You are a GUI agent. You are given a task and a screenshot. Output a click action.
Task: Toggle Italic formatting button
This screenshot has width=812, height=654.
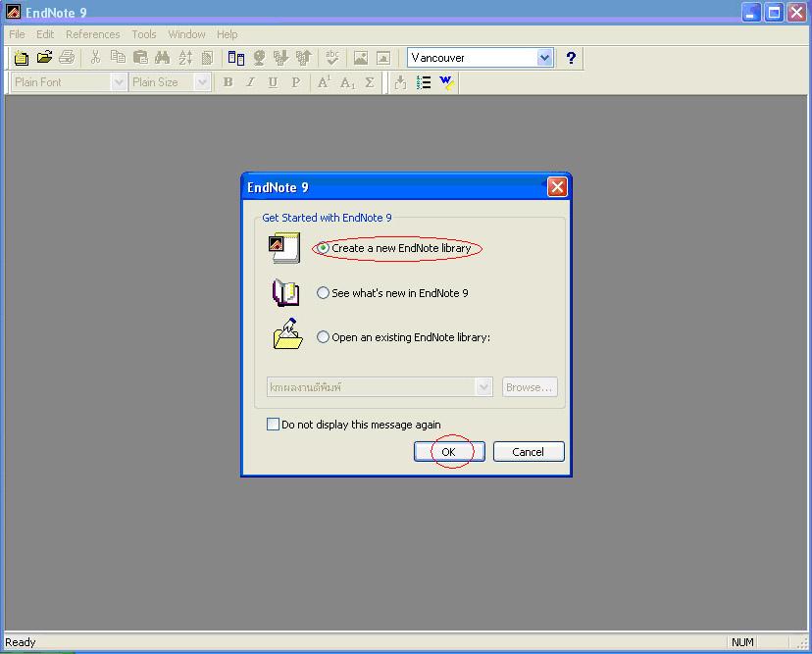[x=251, y=82]
